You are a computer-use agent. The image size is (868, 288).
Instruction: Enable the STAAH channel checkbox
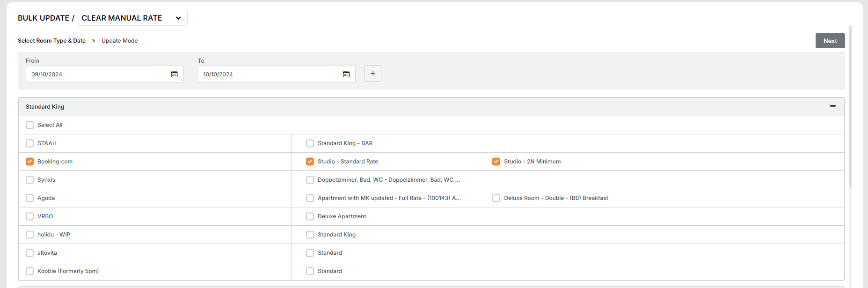pyautogui.click(x=30, y=143)
